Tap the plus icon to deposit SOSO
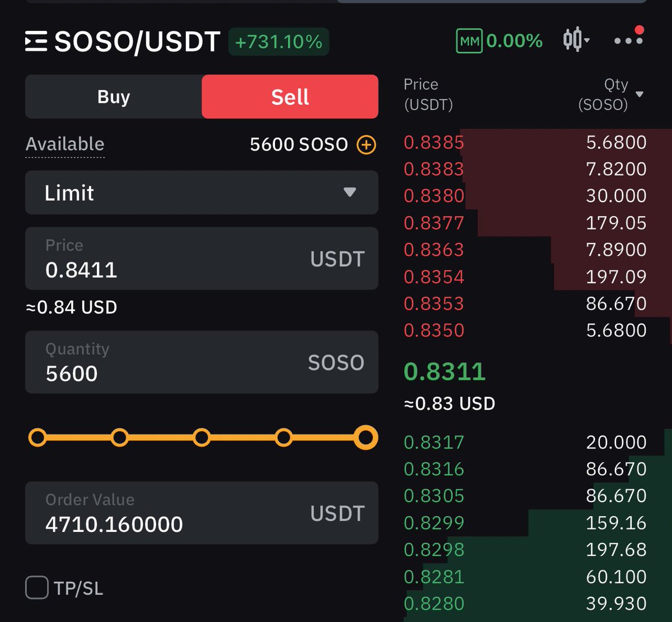Screen dimensions: 672x622 [x=366, y=145]
